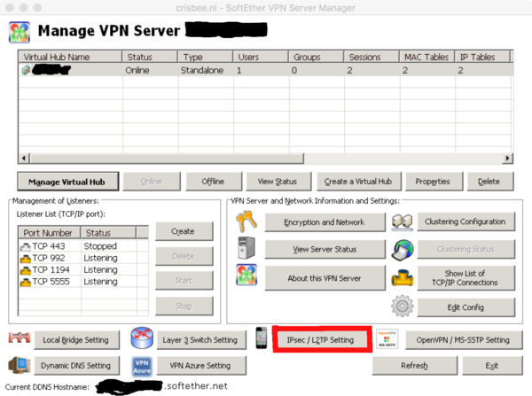This screenshot has width=532, height=396.
Task: Click the OpenVPN MS-SSTP icon
Action: (387, 338)
